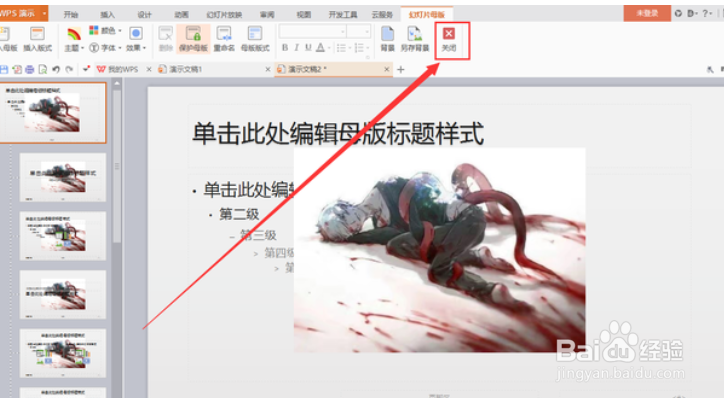Click the 第二级 text level
The width and height of the screenshot is (724, 398).
tap(239, 214)
